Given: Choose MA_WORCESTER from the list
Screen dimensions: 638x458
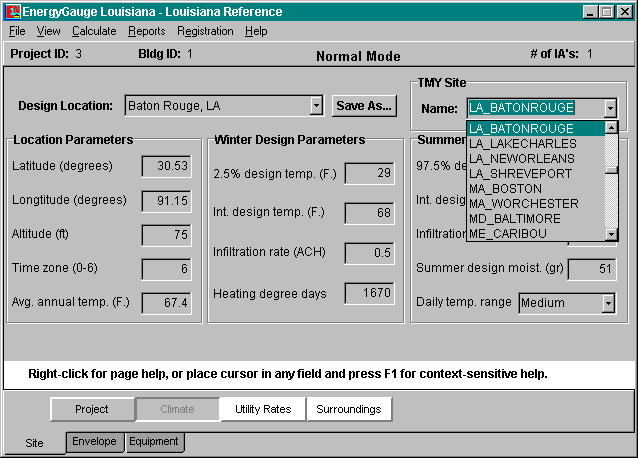Looking at the screenshot, I should point(535,204).
